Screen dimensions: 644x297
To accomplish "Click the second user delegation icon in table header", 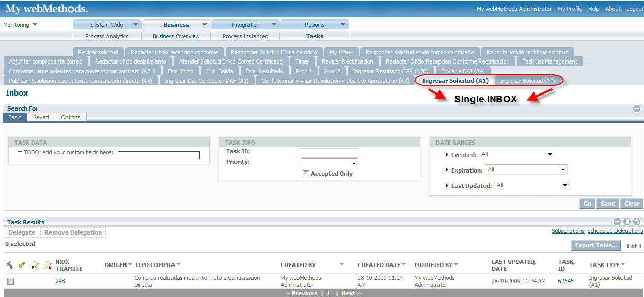I will [x=48, y=265].
